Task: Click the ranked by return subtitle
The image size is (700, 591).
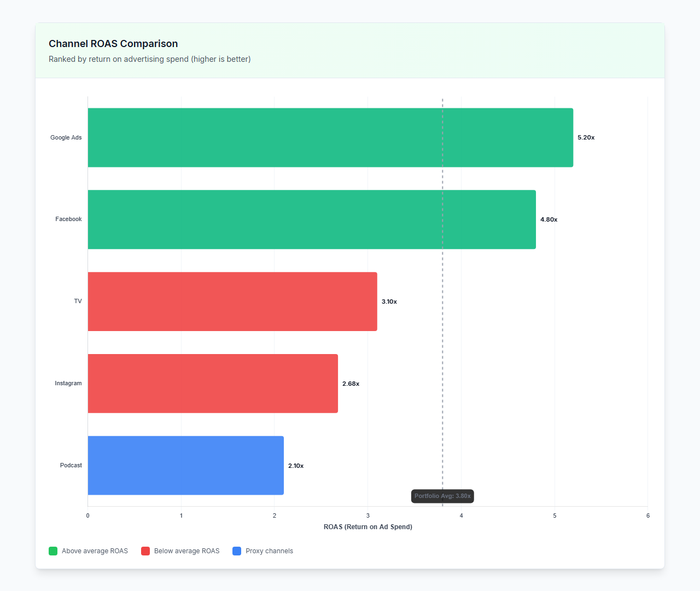Action: click(x=150, y=59)
